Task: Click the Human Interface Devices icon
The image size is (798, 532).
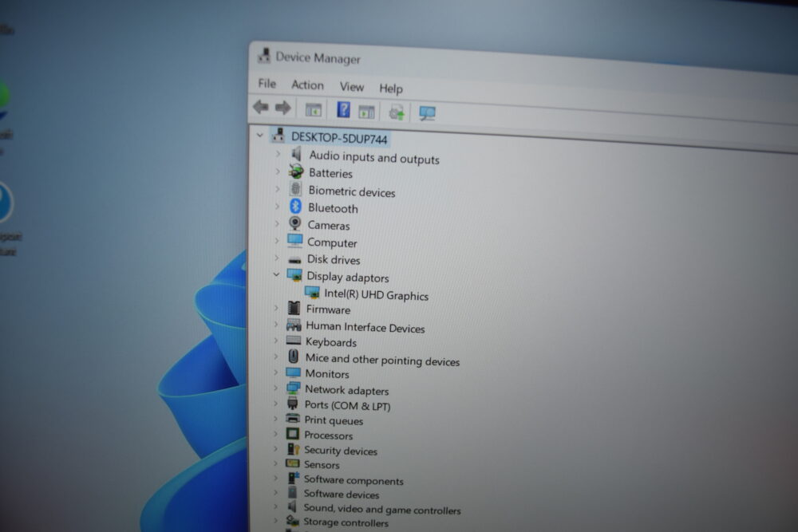Action: pyautogui.click(x=294, y=325)
